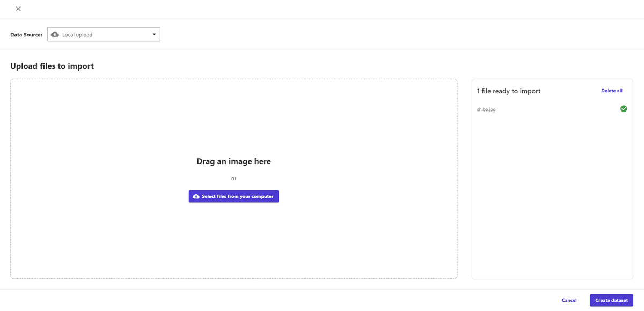Click the 'Data Source:' label
This screenshot has height=311, width=644.
coord(26,35)
